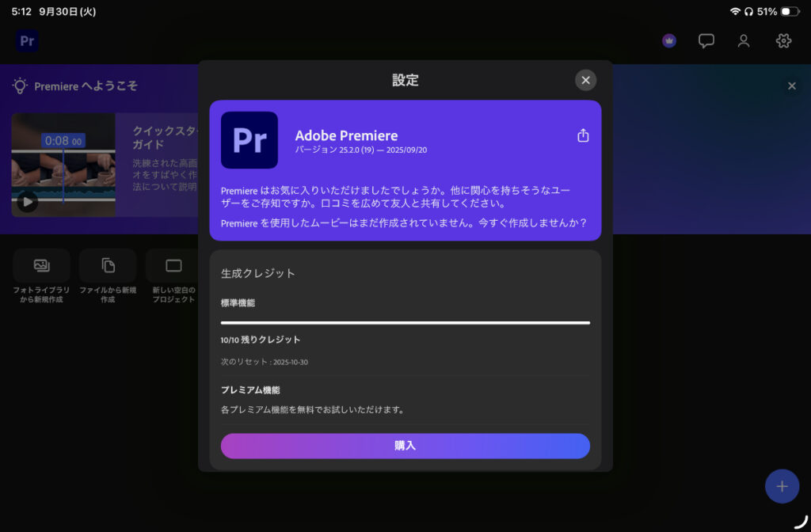The image size is (811, 532).
Task: Tap the blue plus floating button
Action: 782,486
